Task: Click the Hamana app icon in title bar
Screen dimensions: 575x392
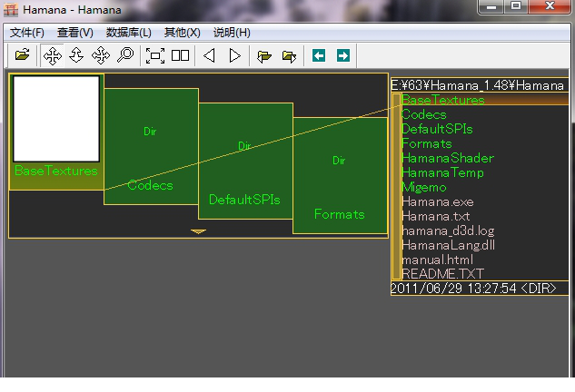Action: pyautogui.click(x=11, y=9)
